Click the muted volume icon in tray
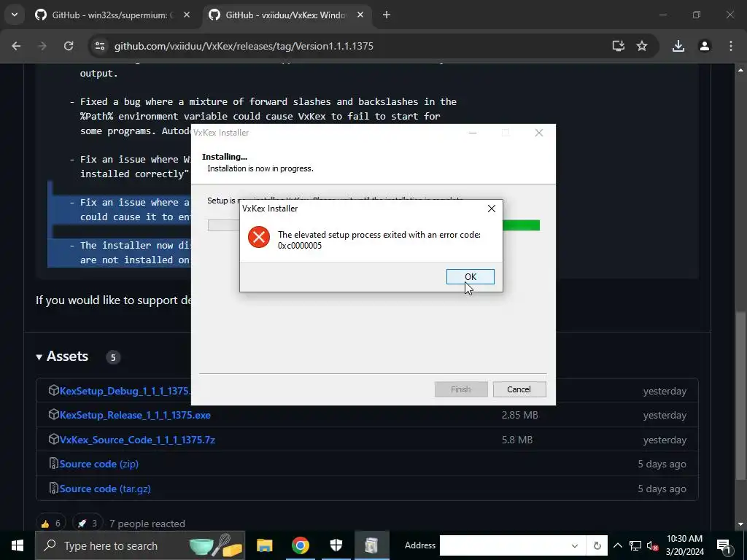747x560 pixels. (653, 545)
